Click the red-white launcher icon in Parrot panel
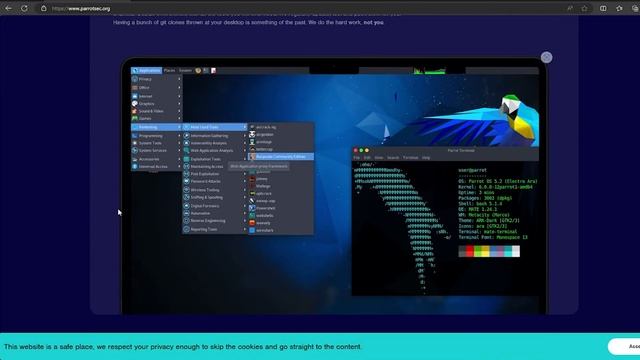 point(213,71)
